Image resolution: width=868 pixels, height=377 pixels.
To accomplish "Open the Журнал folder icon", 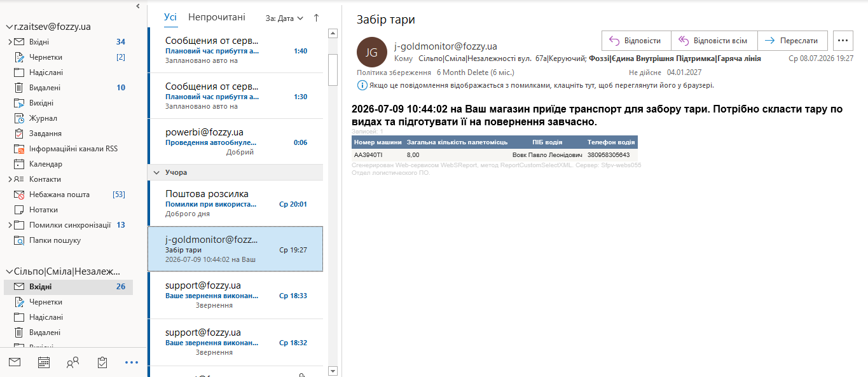I will click(19, 118).
